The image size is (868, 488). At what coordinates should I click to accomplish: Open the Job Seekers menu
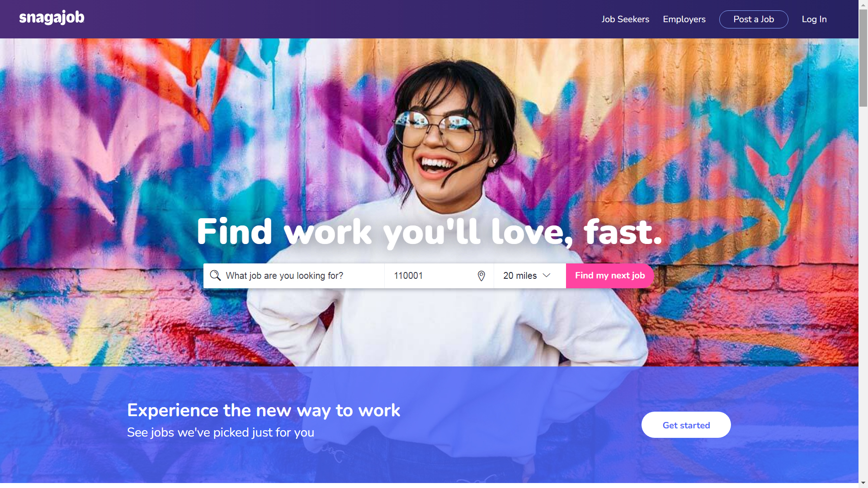tap(625, 19)
